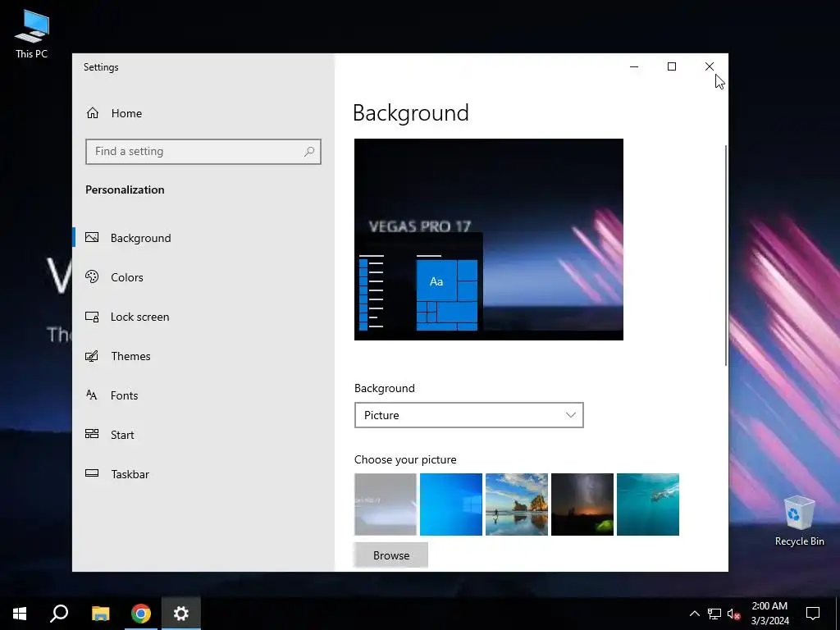Screen dimensions: 840x630
Task: Choose the underwater swimmer wallpaper thumbnail
Action: pos(648,504)
